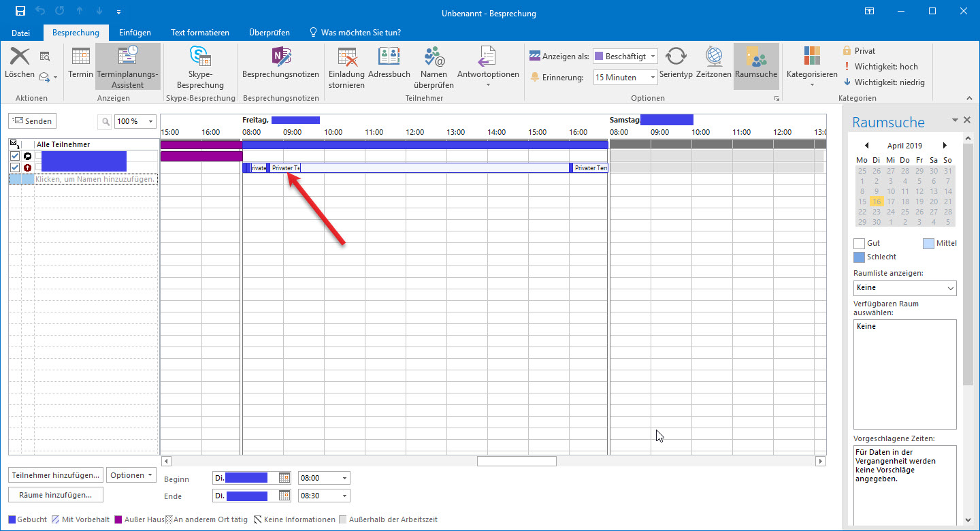Open the Optionen dropdown button below attendees

tap(131, 475)
